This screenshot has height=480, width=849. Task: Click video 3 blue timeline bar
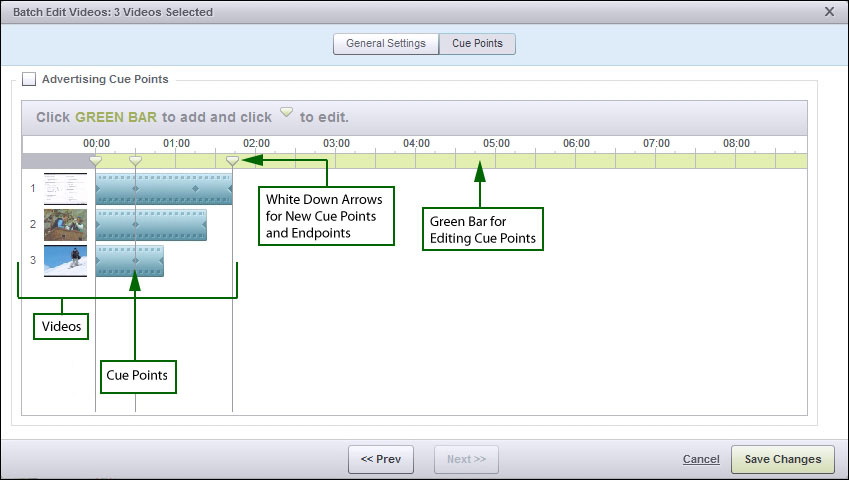click(x=130, y=261)
